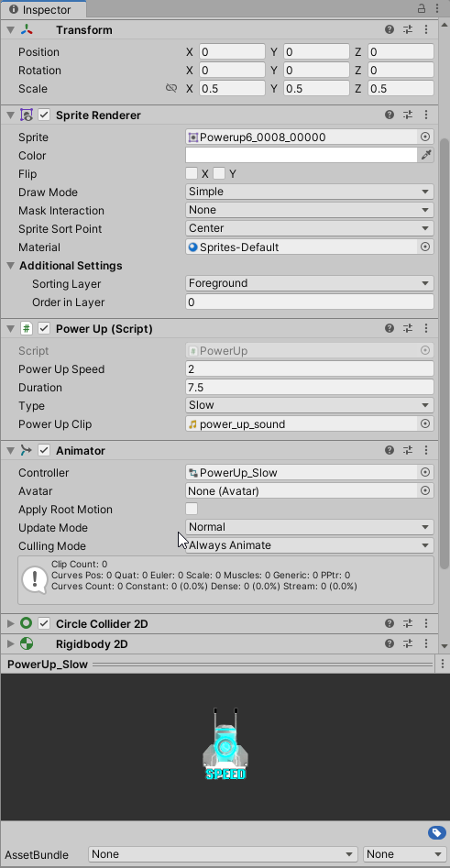450x868 pixels.
Task: Open Sorting Layer dropdown
Action: pyautogui.click(x=310, y=283)
